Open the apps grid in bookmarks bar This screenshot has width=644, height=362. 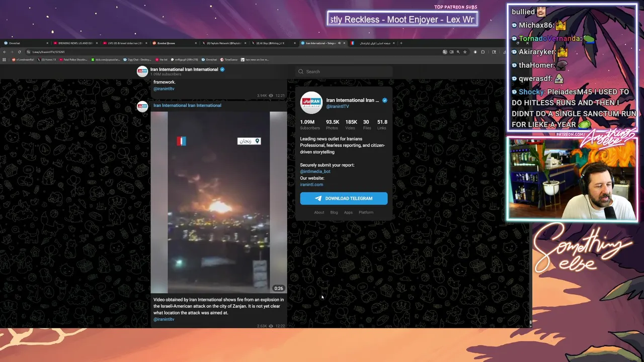tap(4, 59)
